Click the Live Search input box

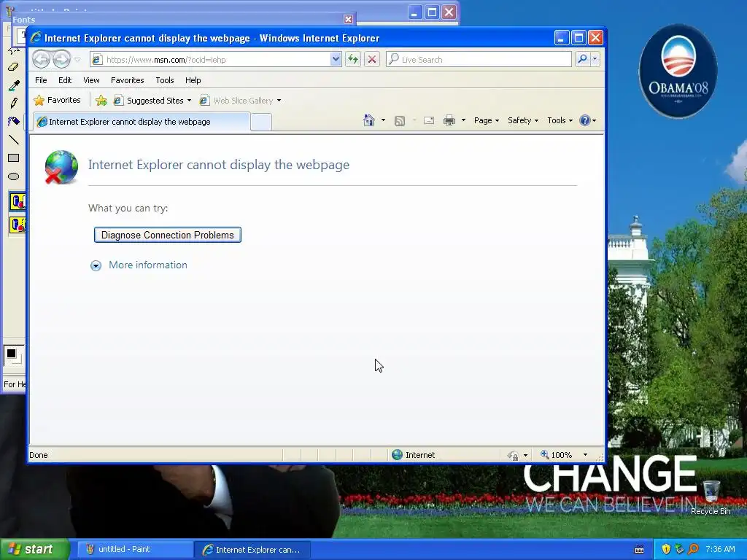[x=479, y=60]
